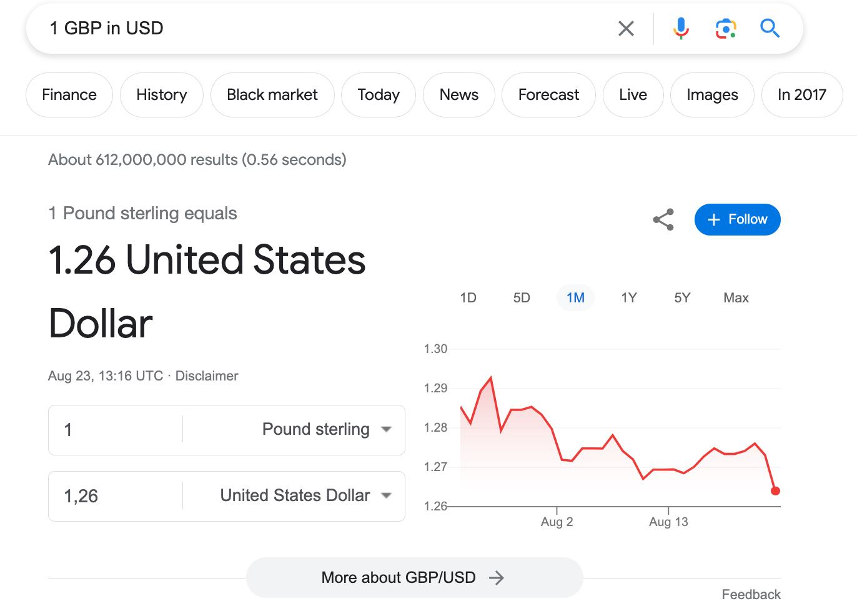Click the blue magnifying glass search icon
Viewport: 857px width, 616px height.
(770, 29)
